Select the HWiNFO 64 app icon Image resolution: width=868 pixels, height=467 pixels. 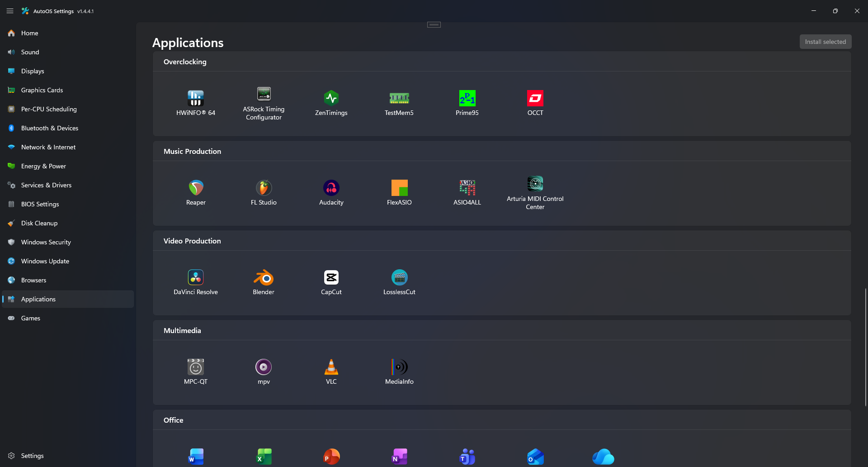[196, 98]
